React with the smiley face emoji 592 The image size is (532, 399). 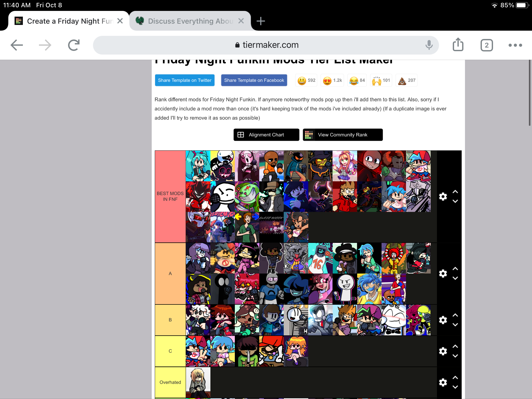point(307,81)
